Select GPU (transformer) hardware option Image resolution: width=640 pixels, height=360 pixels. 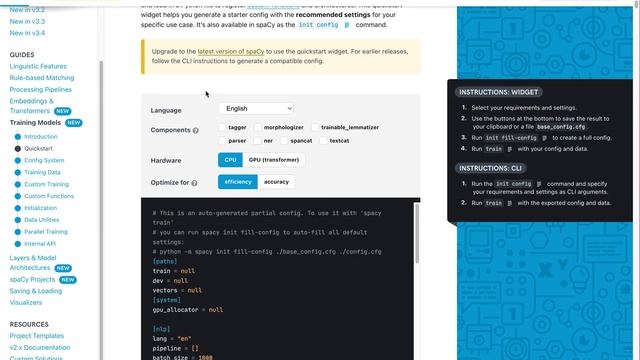click(x=274, y=160)
